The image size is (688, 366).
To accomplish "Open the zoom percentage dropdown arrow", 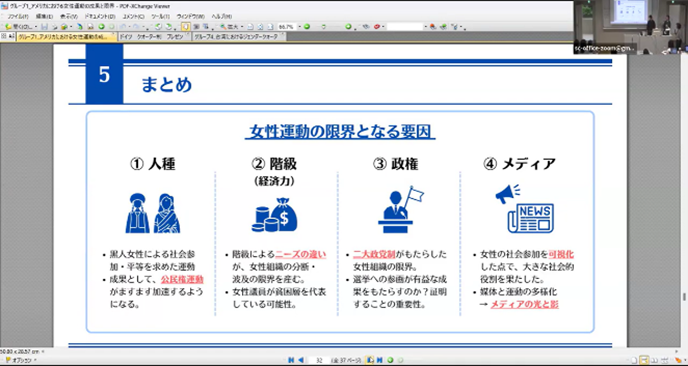I will click(300, 27).
